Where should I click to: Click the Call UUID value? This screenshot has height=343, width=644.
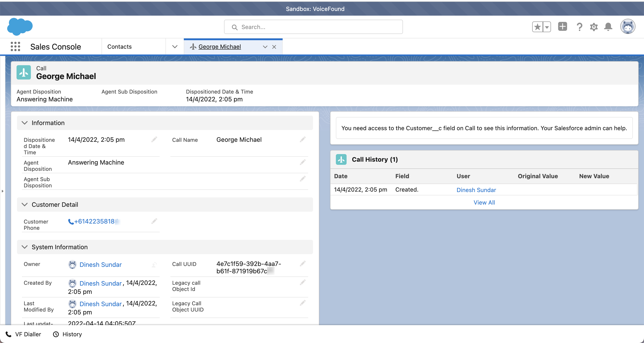pos(248,267)
